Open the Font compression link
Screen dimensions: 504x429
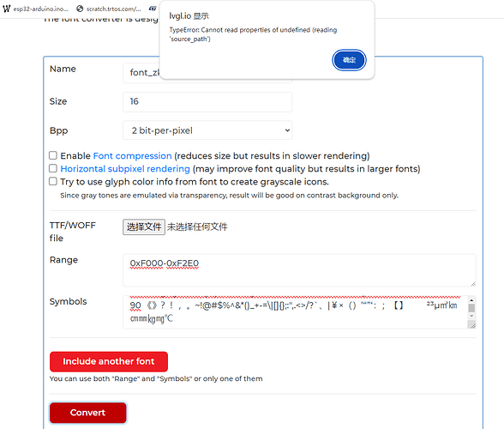pyautogui.click(x=132, y=156)
